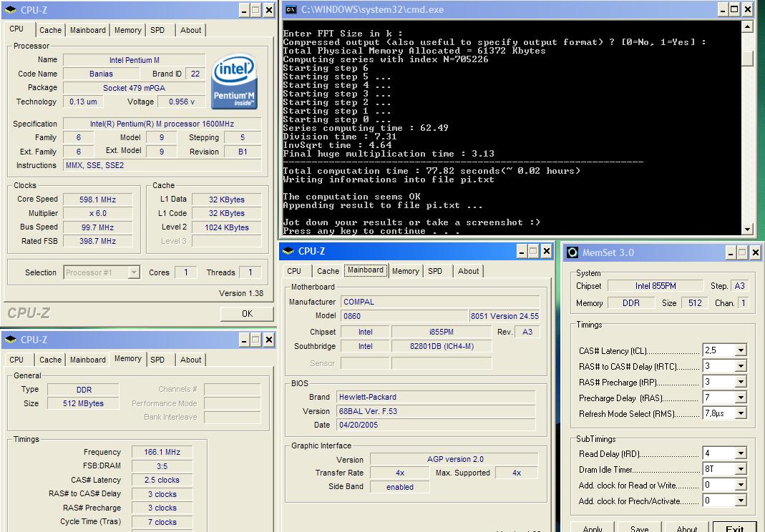Image resolution: width=765 pixels, height=532 pixels.
Task: Open Add. clock for Prech/Activate dropdown
Action: click(741, 501)
